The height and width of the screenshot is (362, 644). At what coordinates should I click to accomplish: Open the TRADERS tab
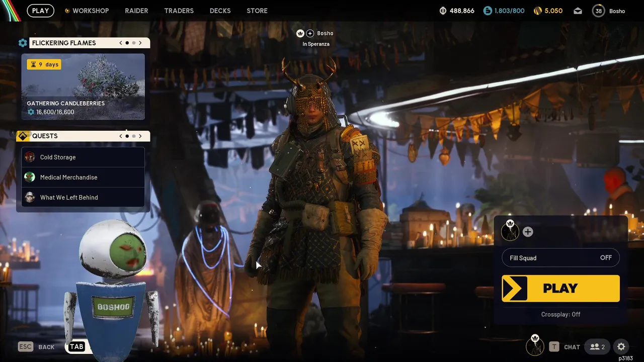coord(179,11)
